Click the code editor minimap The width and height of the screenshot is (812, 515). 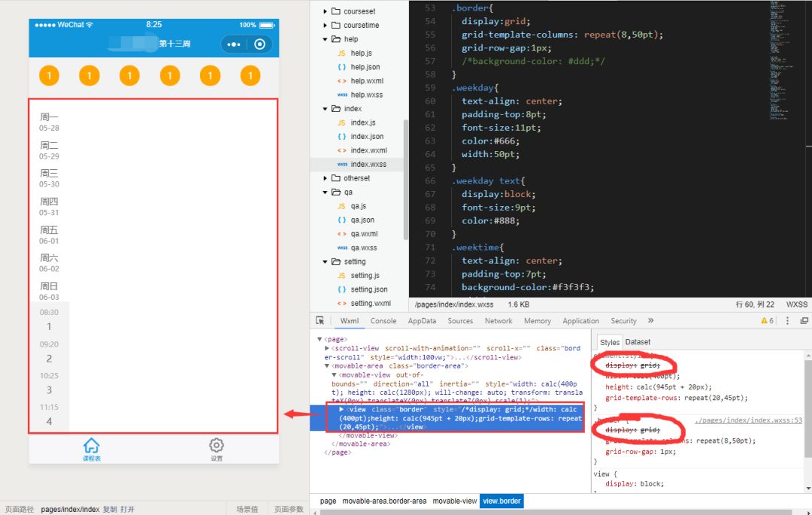click(x=778, y=61)
